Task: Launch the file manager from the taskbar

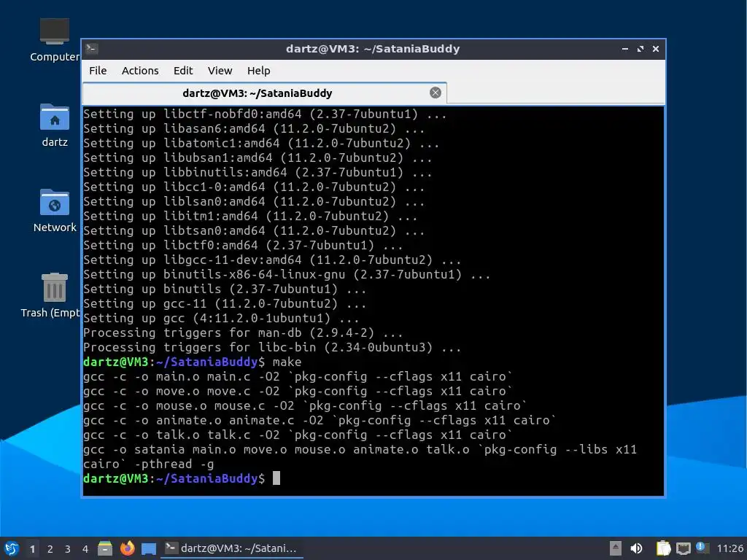Action: (x=105, y=548)
